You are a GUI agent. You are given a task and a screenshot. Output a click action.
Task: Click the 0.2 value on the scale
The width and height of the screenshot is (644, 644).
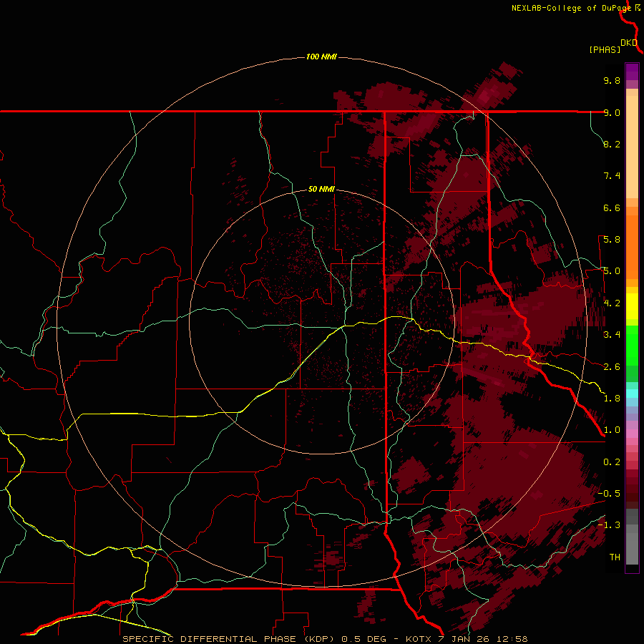[612, 462]
